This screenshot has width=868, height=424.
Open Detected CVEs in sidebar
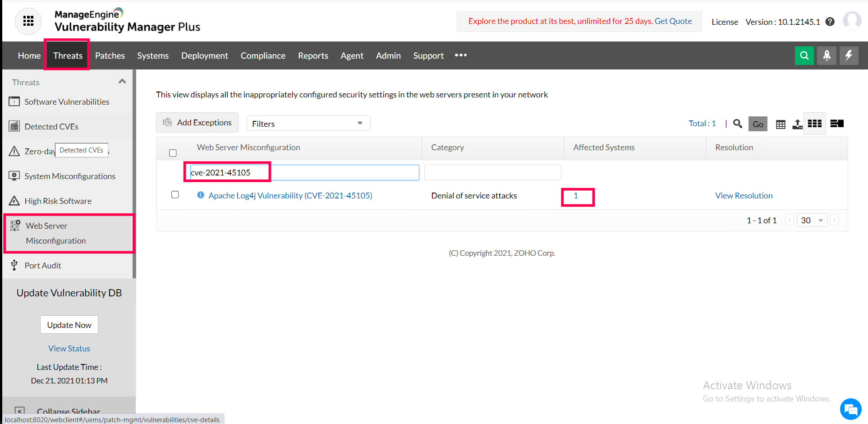[51, 126]
